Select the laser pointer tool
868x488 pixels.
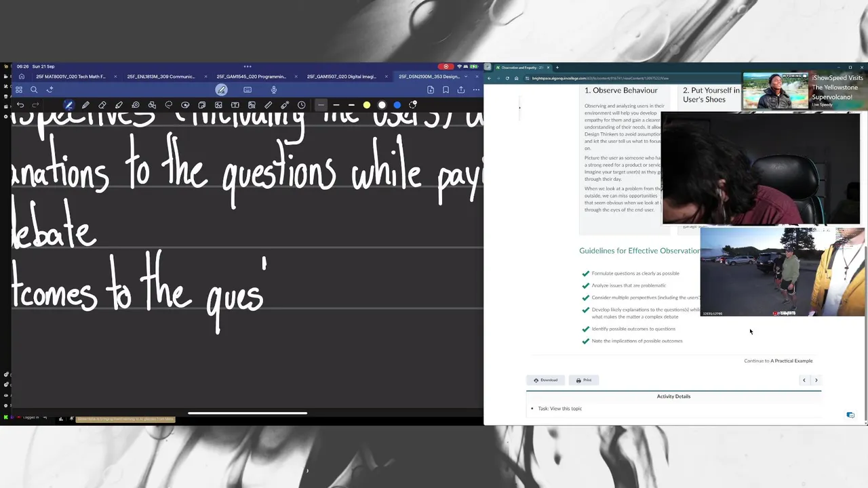click(285, 105)
